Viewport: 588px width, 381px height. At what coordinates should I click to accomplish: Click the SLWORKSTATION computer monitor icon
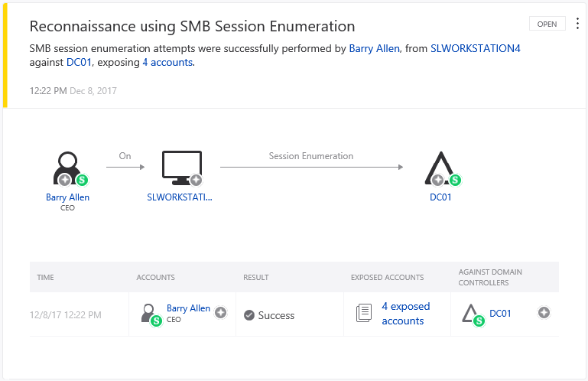[x=181, y=167]
